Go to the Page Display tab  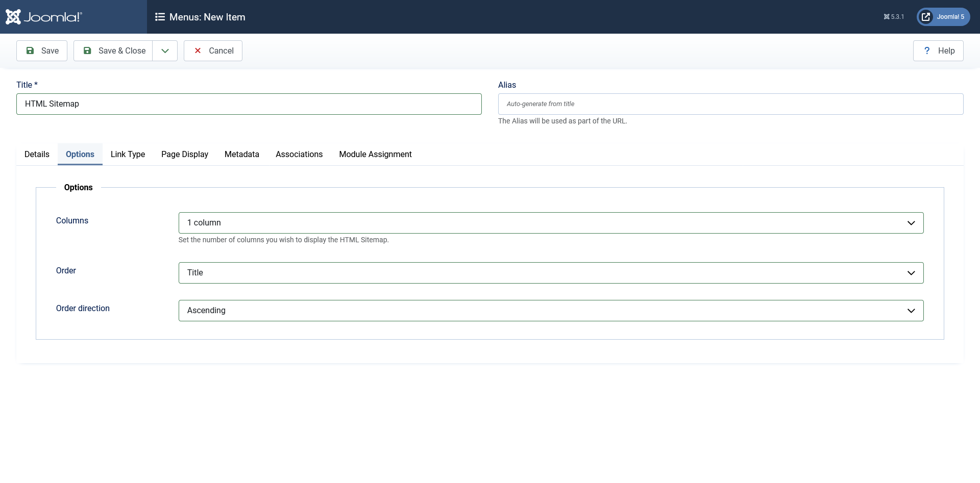tap(185, 154)
